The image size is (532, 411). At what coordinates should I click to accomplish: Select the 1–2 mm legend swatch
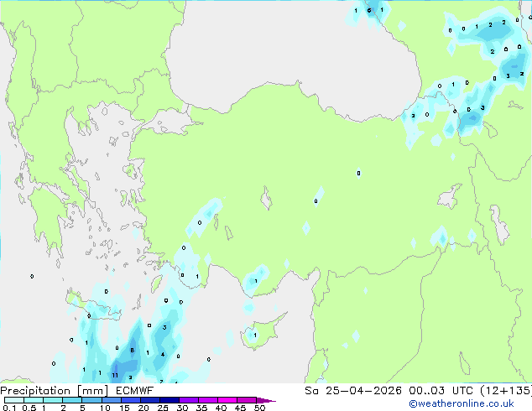[53, 400]
